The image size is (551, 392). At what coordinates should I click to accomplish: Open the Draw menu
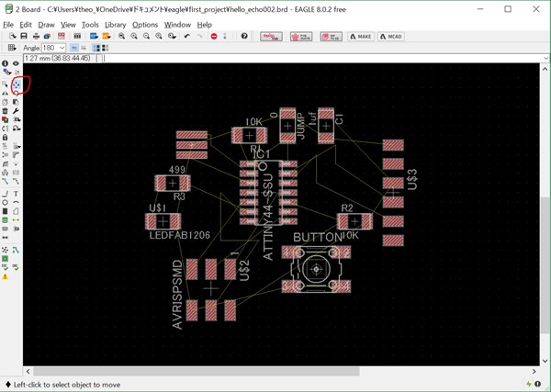click(x=47, y=25)
